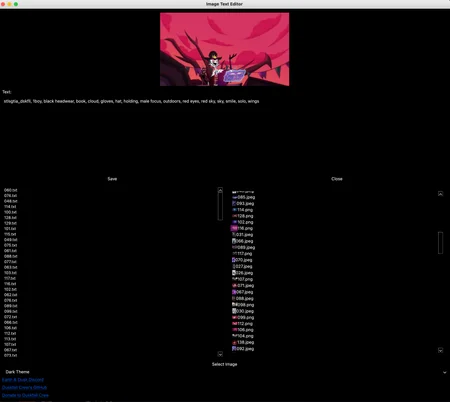
Task: Click the up arrow of text-file list scrollbar
Action: coord(220,190)
